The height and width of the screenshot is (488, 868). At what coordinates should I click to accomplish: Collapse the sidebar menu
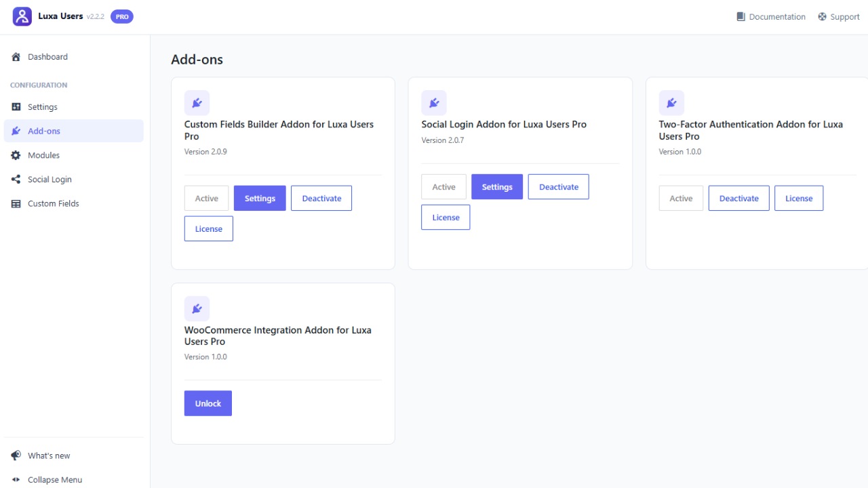(74, 480)
